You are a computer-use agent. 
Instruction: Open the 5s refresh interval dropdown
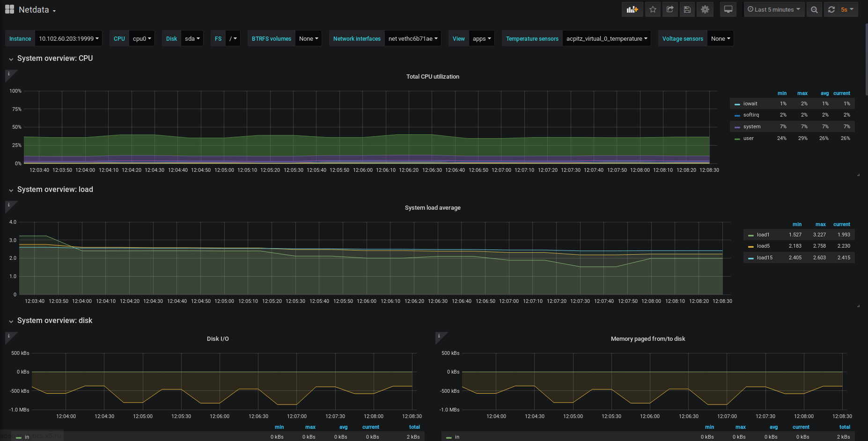coord(848,9)
